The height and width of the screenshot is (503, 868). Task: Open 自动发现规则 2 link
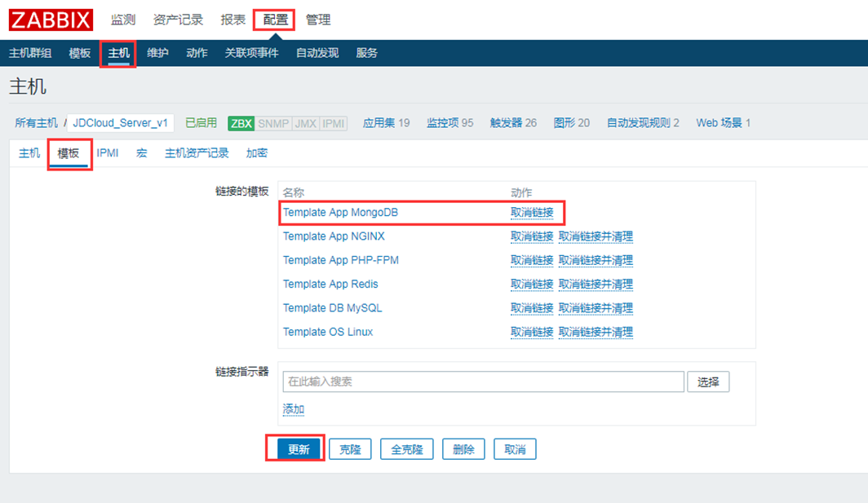click(643, 123)
